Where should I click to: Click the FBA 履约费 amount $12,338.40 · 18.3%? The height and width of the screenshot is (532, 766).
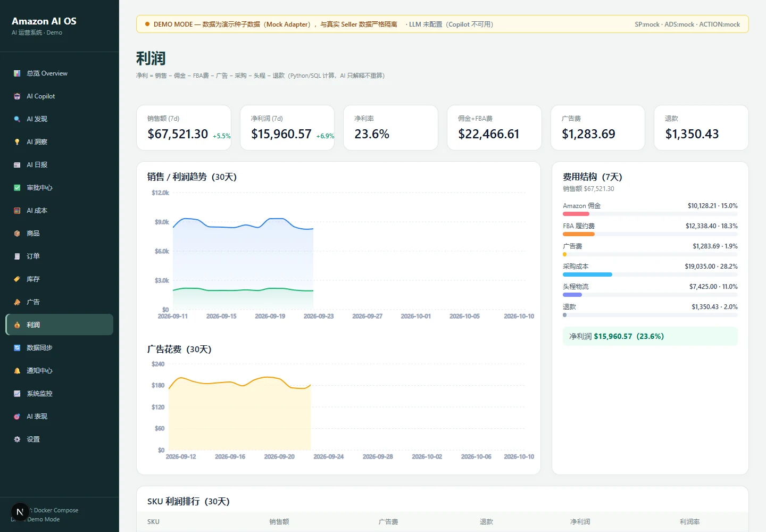tap(712, 226)
